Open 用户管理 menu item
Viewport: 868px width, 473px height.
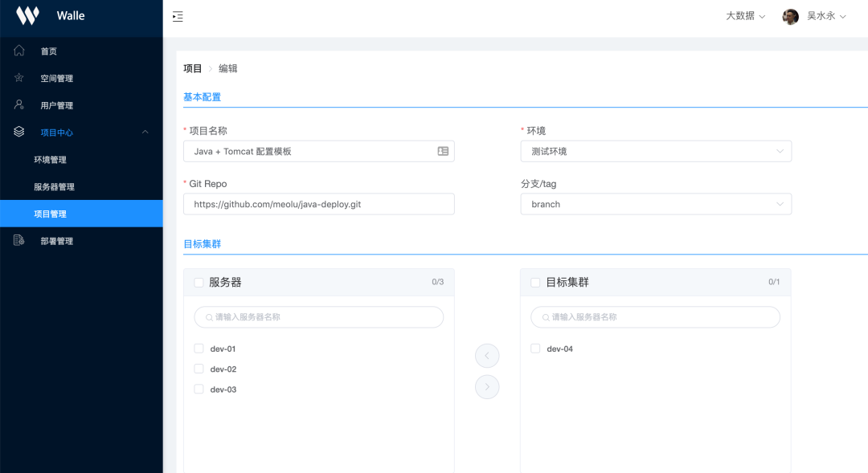[x=81, y=105]
